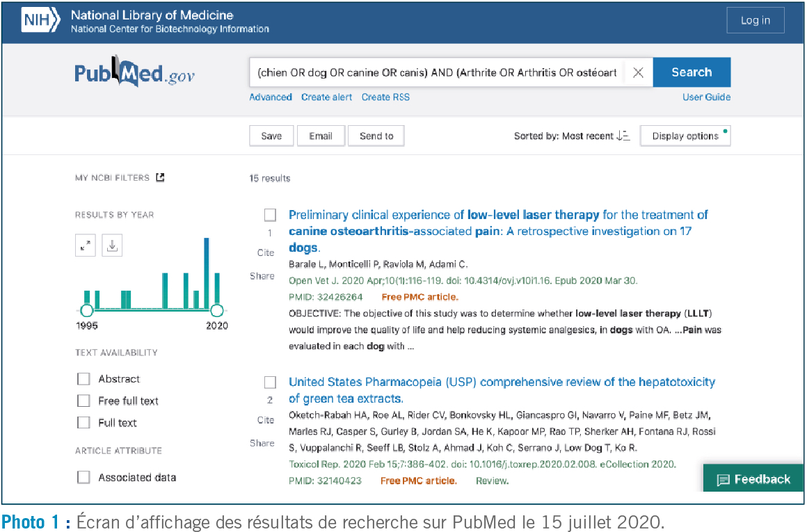807x532 pixels.
Task: Open the Advanced search link
Action: 270,97
